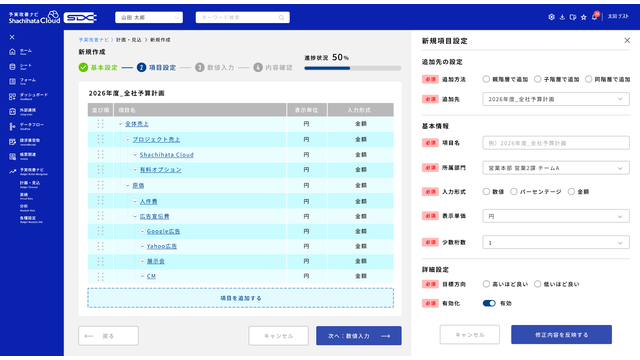This screenshot has height=360, width=640.
Task: Open the 予実改善ナビ chart icon
Action: click(x=12, y=171)
